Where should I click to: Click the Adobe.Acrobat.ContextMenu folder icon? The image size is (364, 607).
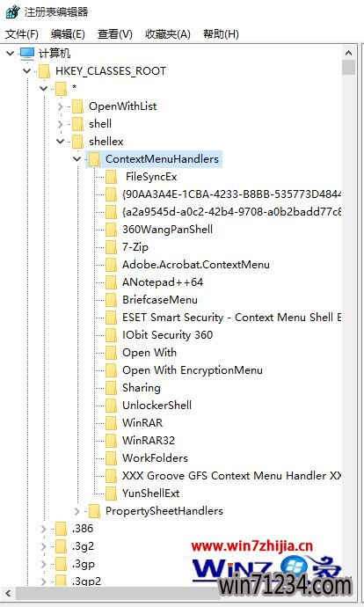(111, 265)
